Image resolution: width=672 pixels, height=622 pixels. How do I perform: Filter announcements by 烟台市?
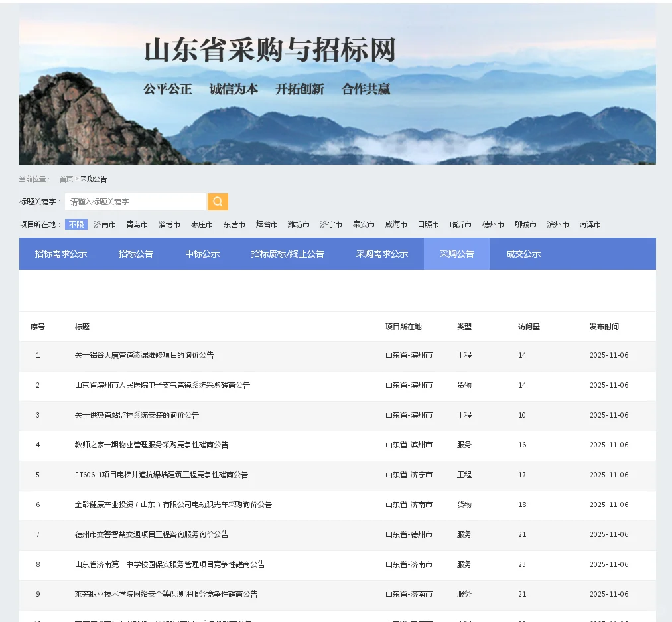[266, 224]
